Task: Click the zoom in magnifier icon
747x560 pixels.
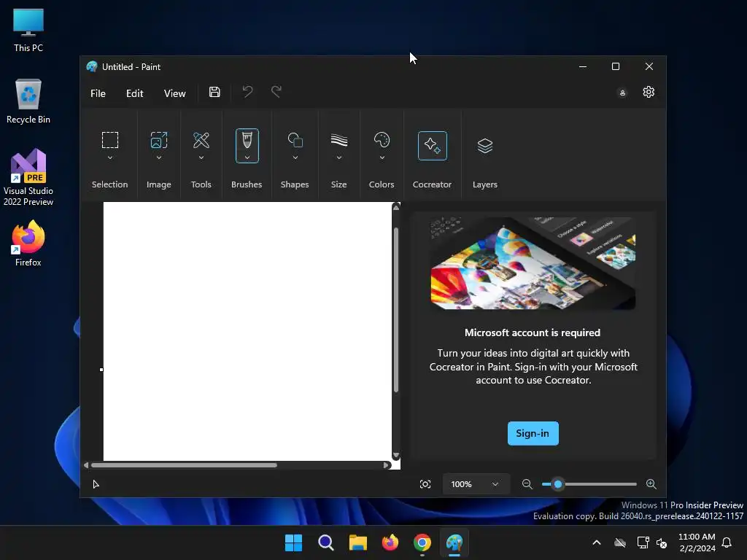Action: click(x=651, y=484)
